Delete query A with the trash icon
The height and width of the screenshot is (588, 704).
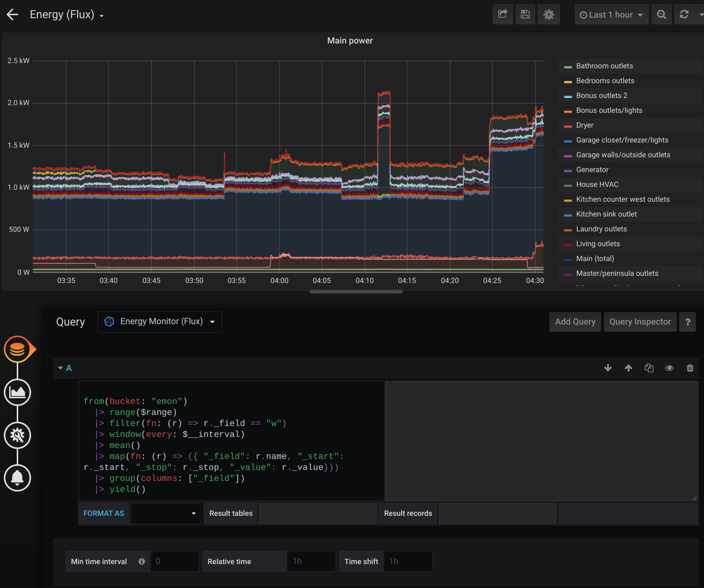690,368
